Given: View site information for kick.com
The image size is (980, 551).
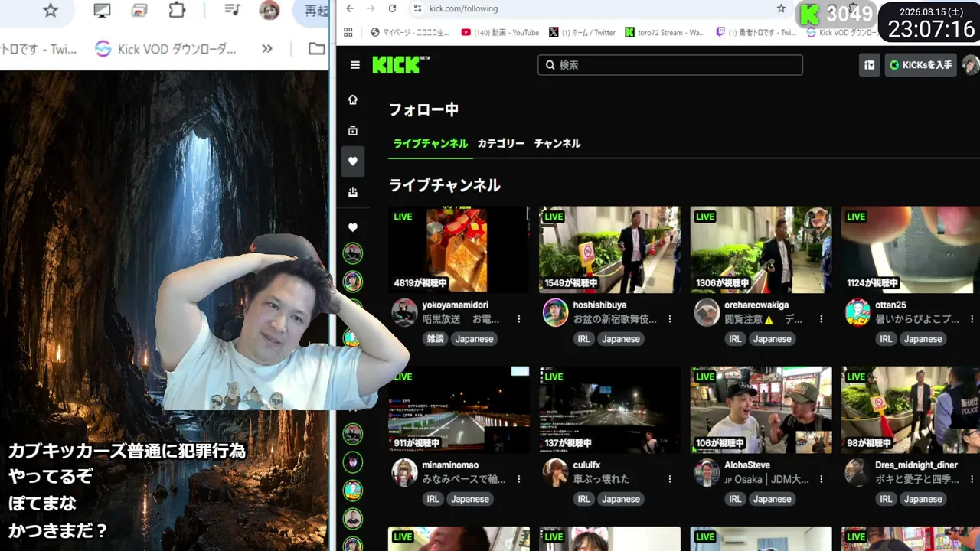Looking at the screenshot, I should pyautogui.click(x=417, y=8).
